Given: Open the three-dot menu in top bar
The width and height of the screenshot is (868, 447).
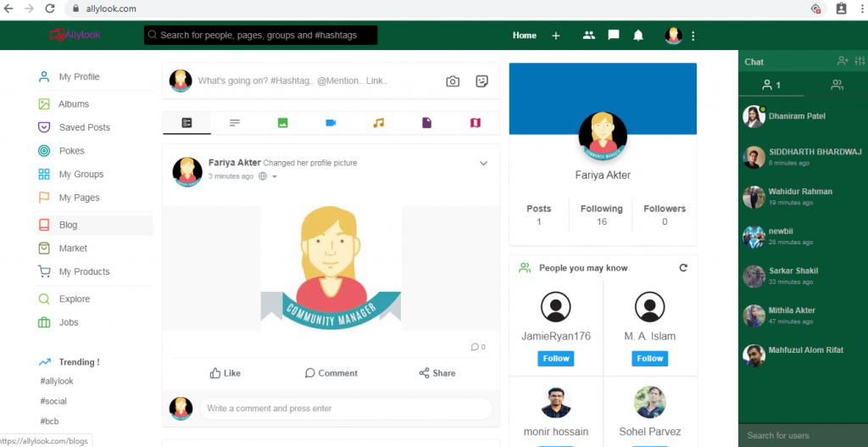Looking at the screenshot, I should coord(693,36).
